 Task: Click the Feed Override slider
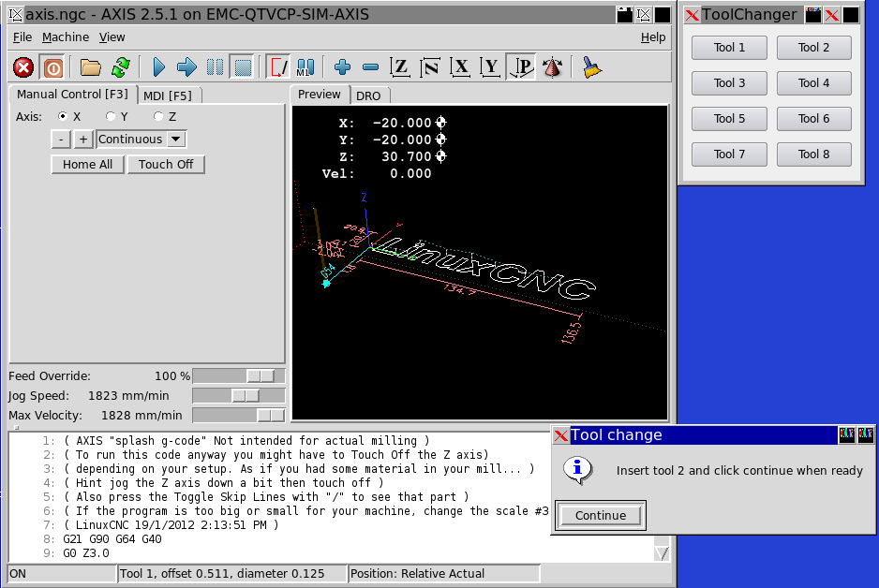pos(239,375)
